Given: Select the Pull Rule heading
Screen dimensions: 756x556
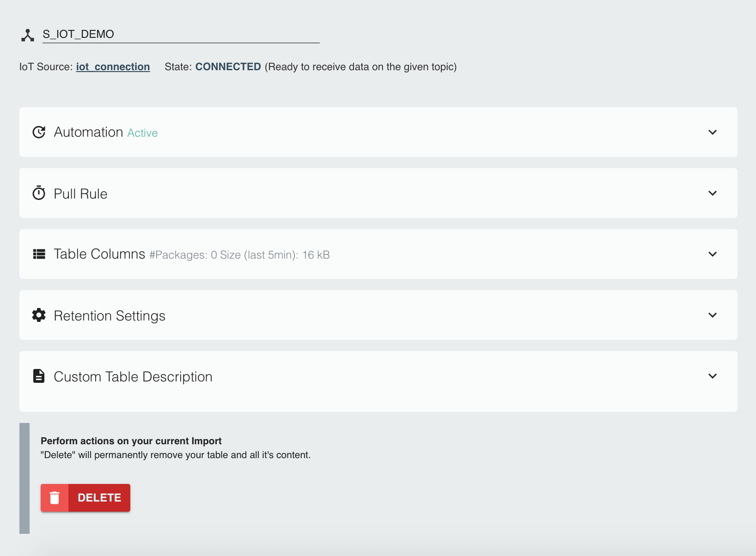Looking at the screenshot, I should click(x=80, y=194).
